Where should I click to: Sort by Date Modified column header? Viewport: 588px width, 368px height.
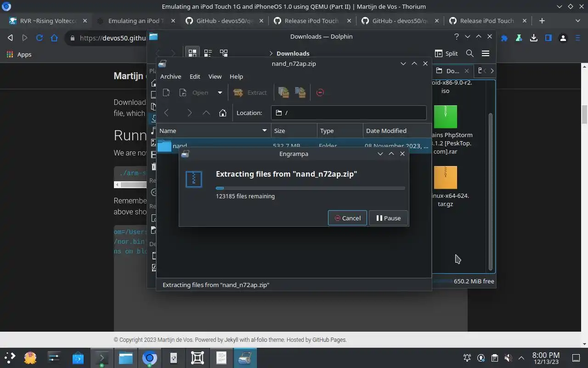[397, 131]
